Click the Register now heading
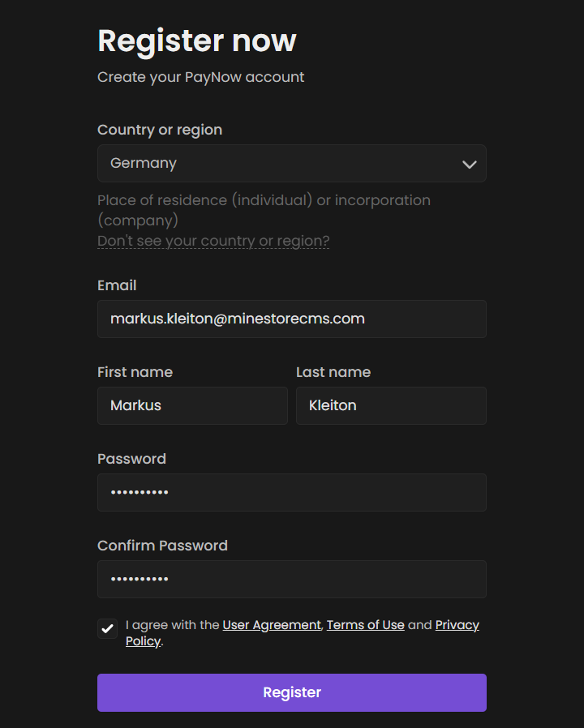This screenshot has height=728, width=584. pos(196,41)
